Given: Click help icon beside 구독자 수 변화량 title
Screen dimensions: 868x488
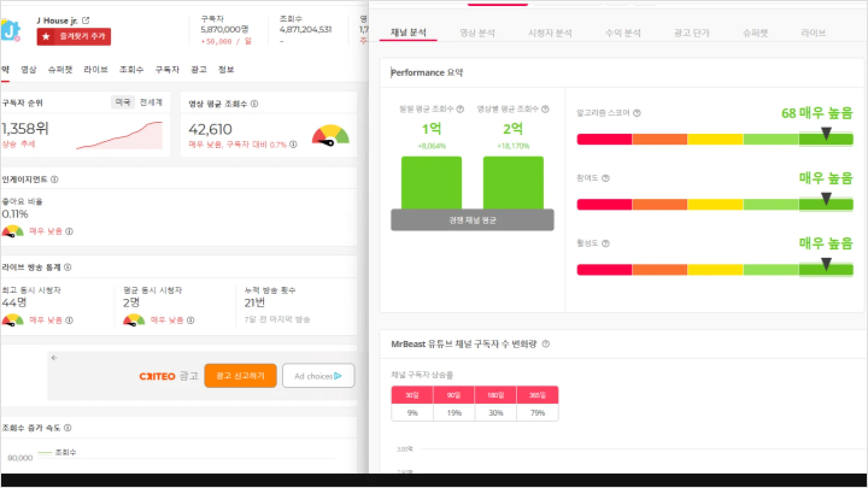Looking at the screenshot, I should coord(546,344).
